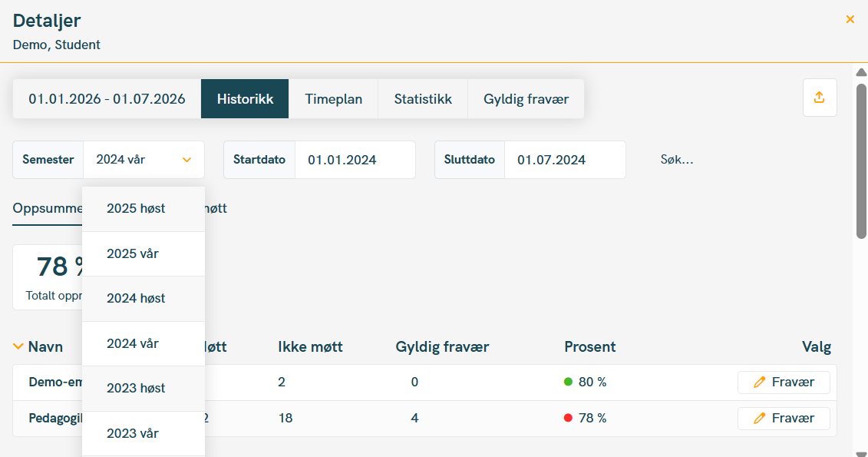Choose 2025 høst from semester list
The height and width of the screenshot is (457, 868).
pyautogui.click(x=144, y=209)
